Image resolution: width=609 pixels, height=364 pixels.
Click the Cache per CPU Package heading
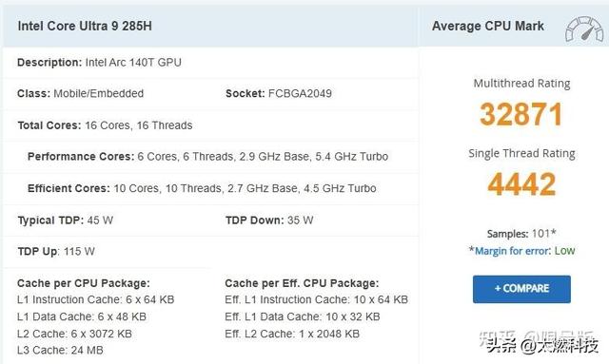(84, 283)
